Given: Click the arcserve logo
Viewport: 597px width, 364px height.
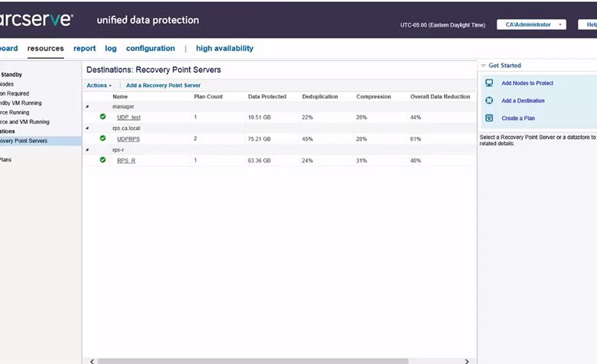Looking at the screenshot, I should click(36, 20).
